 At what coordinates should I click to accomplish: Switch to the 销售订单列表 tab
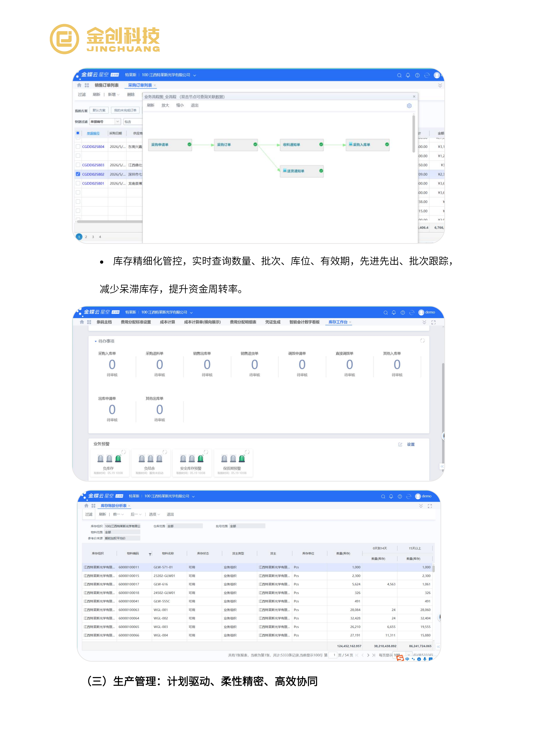(x=107, y=85)
